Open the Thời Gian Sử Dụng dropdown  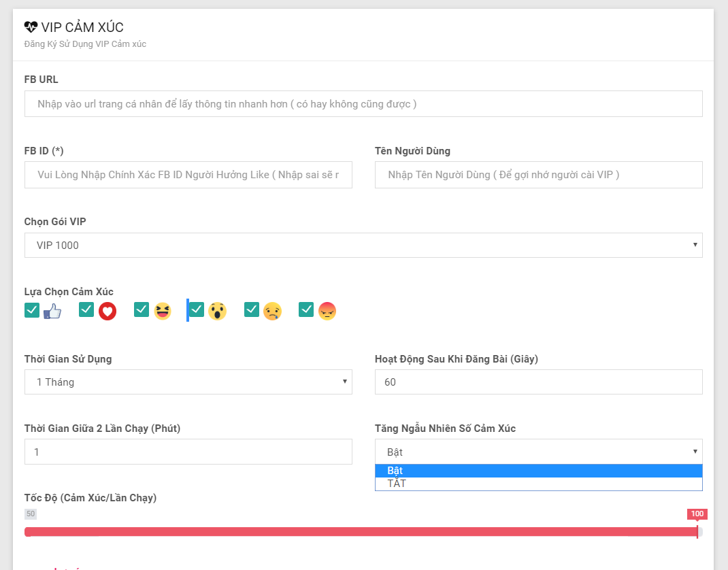(x=188, y=382)
